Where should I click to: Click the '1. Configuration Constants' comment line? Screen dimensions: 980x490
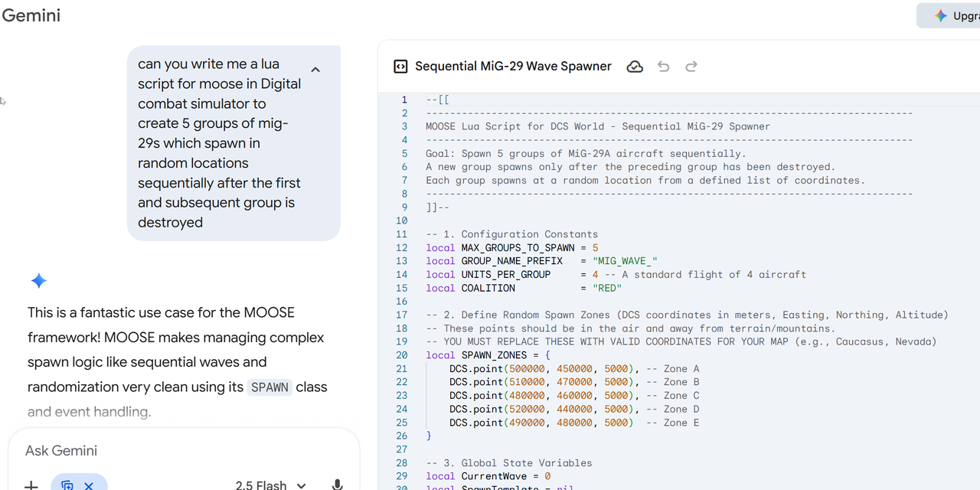click(x=511, y=234)
